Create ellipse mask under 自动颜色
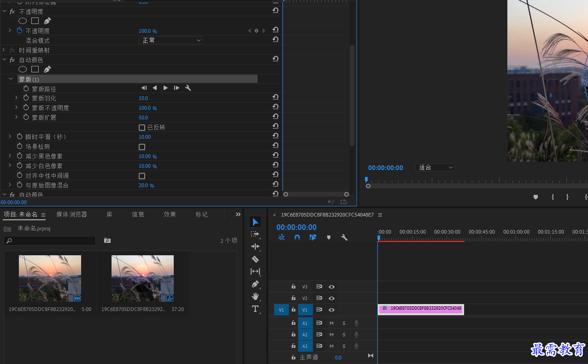Viewport: 588px width, 364px height. point(23,70)
